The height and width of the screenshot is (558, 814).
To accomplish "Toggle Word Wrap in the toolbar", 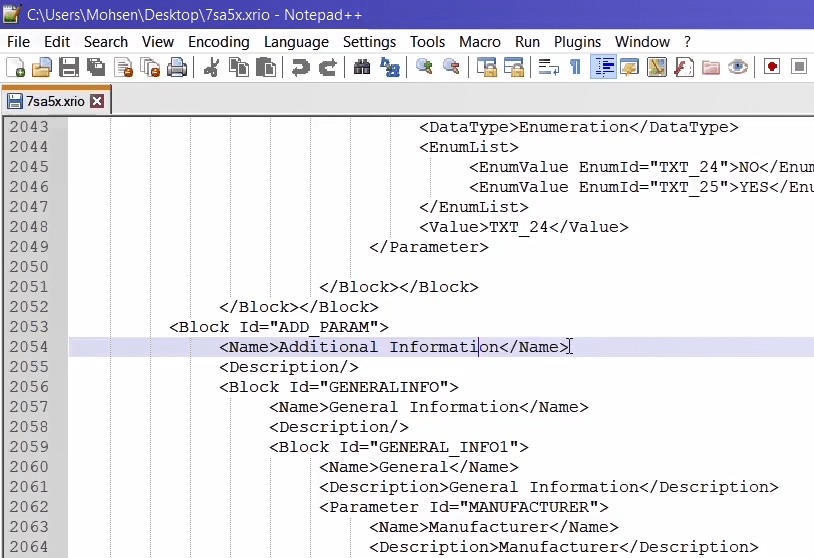I will (548, 67).
